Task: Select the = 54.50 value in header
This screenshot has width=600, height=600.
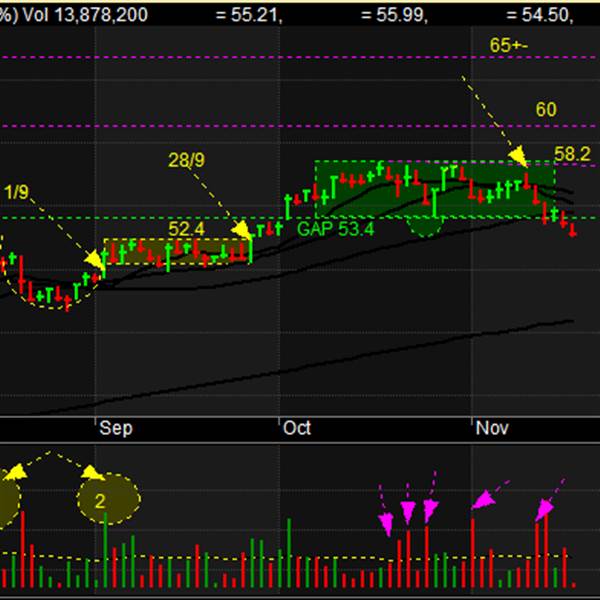Action: 540,15
